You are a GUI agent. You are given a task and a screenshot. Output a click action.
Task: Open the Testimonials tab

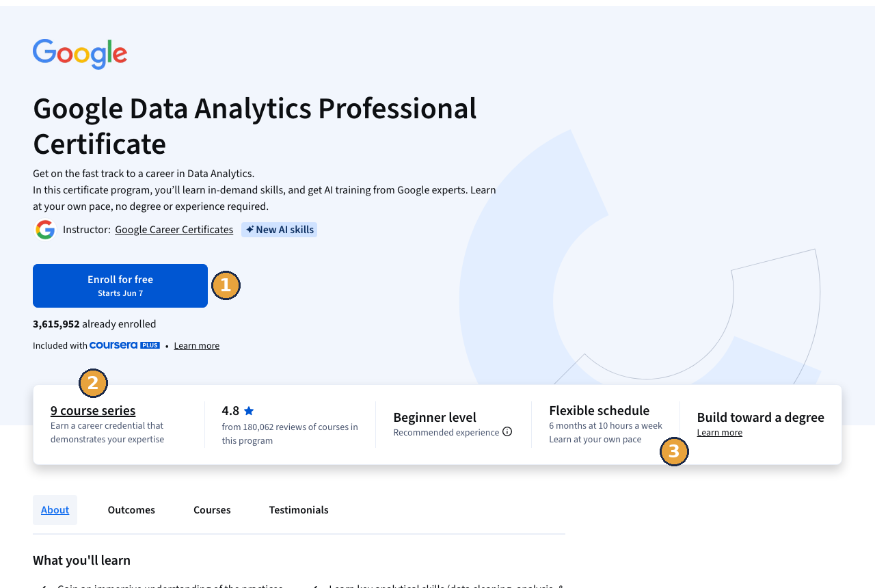click(x=299, y=510)
